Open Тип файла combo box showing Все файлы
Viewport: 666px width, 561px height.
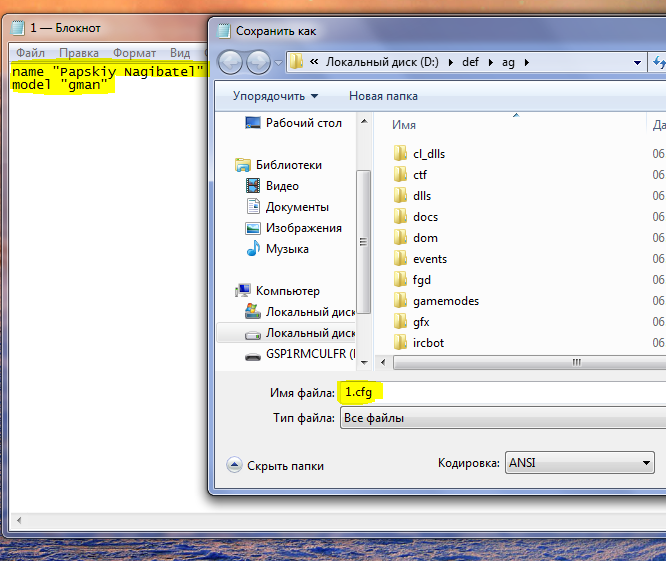click(503, 417)
